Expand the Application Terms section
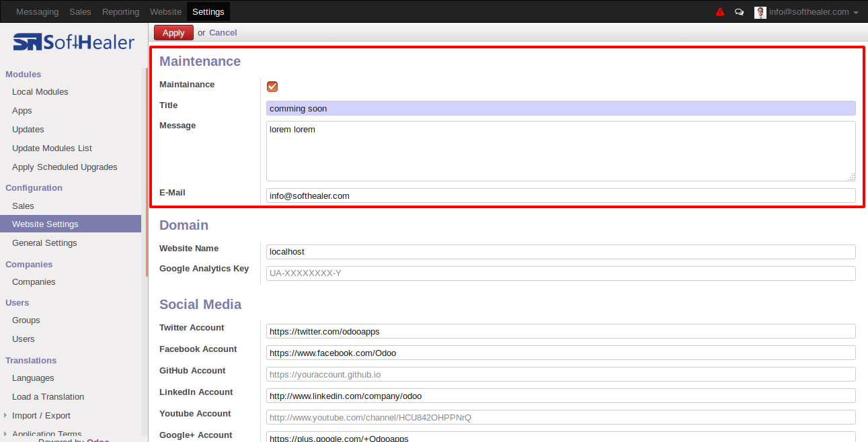 6,434
